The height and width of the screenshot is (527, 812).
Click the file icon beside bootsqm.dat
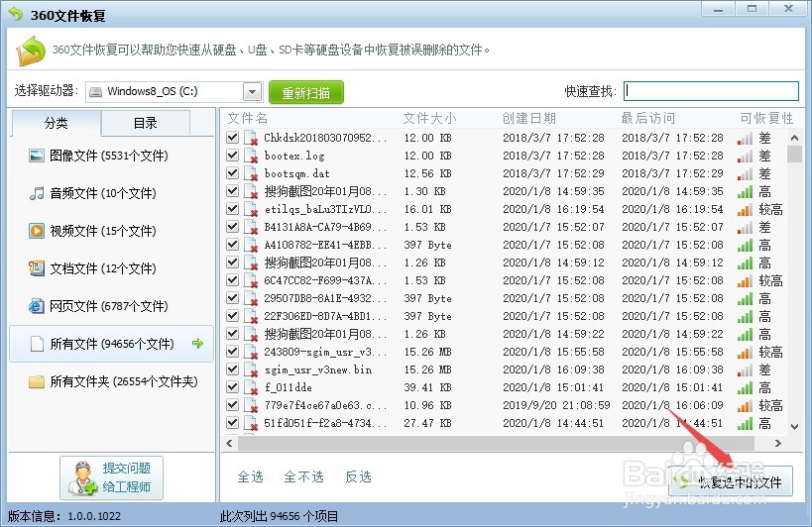[x=251, y=173]
